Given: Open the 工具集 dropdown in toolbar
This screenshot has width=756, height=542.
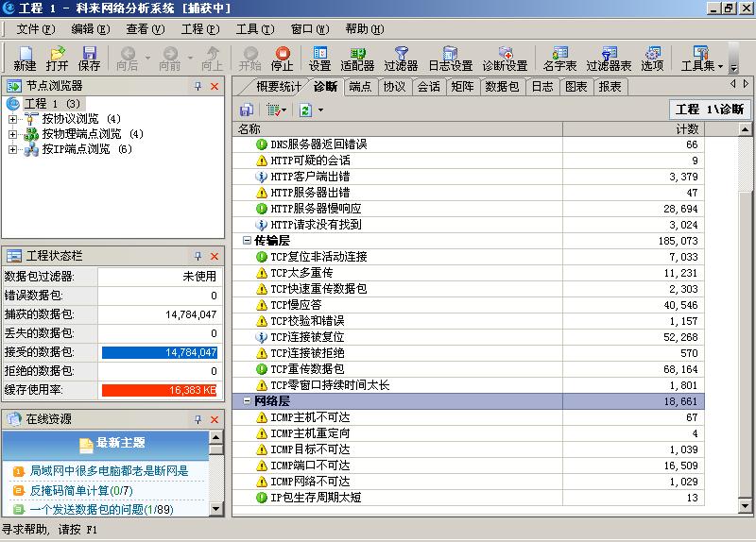Looking at the screenshot, I should [x=702, y=59].
